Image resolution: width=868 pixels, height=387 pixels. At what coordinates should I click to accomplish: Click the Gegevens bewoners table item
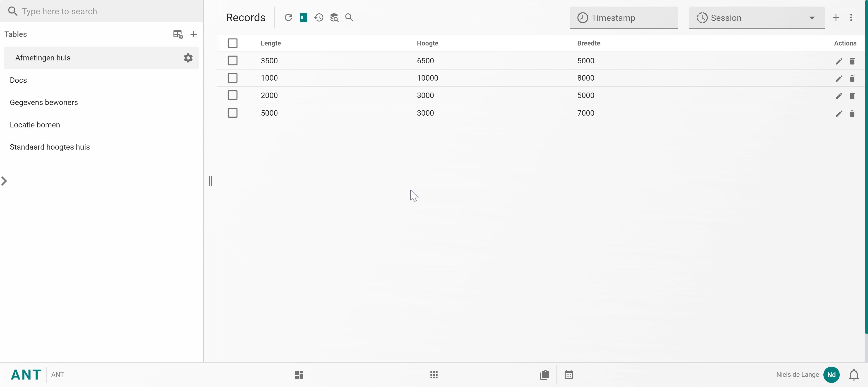coord(44,102)
